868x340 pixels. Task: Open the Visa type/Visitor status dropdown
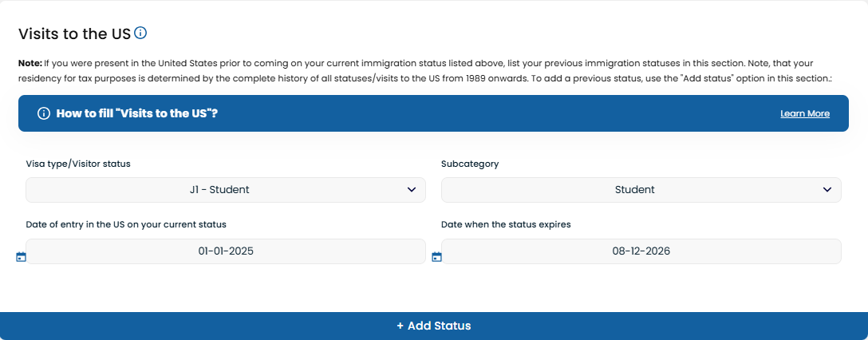[226, 190]
